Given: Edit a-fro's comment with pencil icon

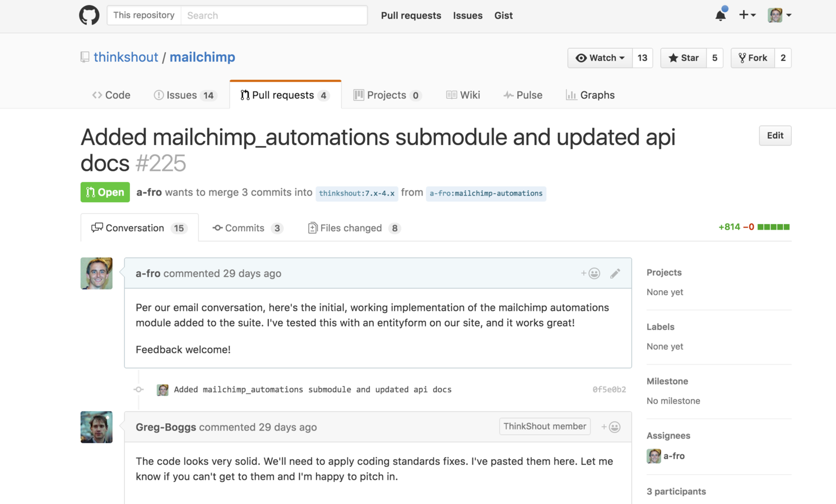Looking at the screenshot, I should [615, 273].
